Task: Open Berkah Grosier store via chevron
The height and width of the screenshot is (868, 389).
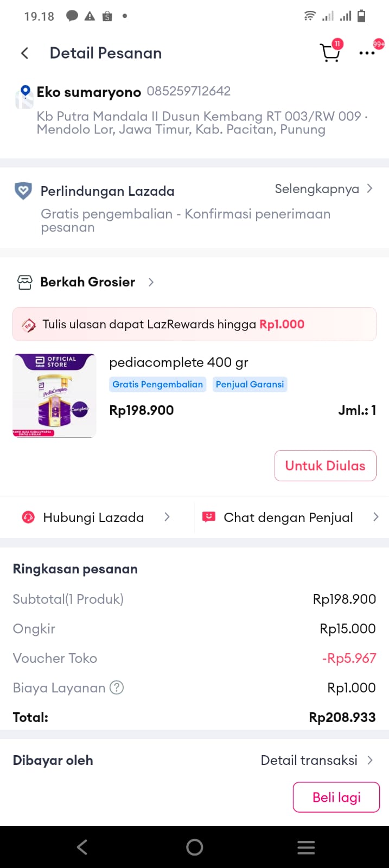Action: (x=151, y=282)
